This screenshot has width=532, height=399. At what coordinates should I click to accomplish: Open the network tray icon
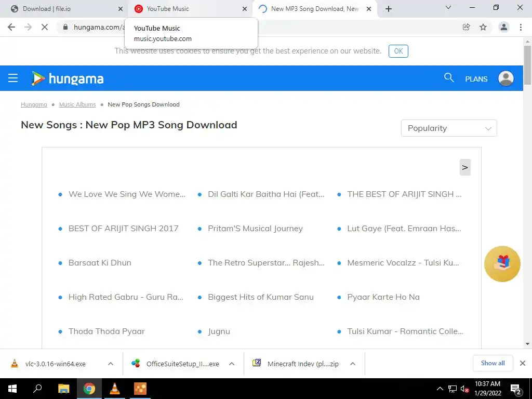click(453, 389)
